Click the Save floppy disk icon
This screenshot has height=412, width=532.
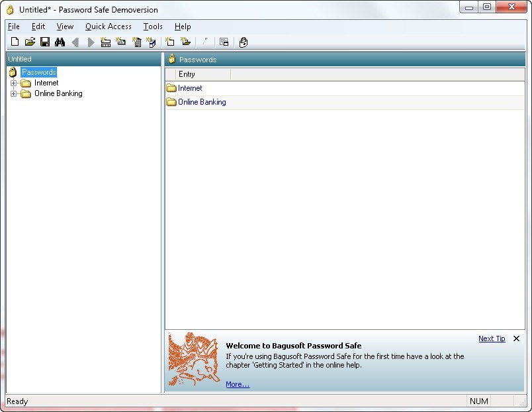(x=45, y=42)
